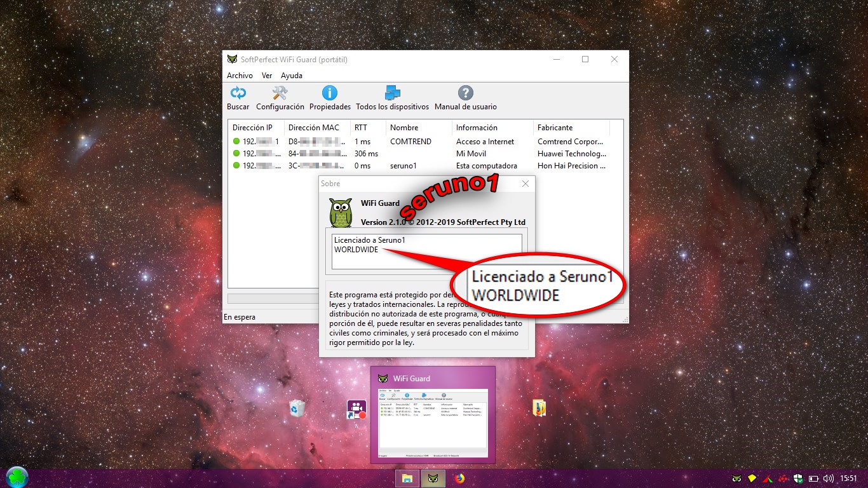This screenshot has width=868, height=488.
Task: Select WiFi Guard owl taskbar button
Action: coord(433,478)
